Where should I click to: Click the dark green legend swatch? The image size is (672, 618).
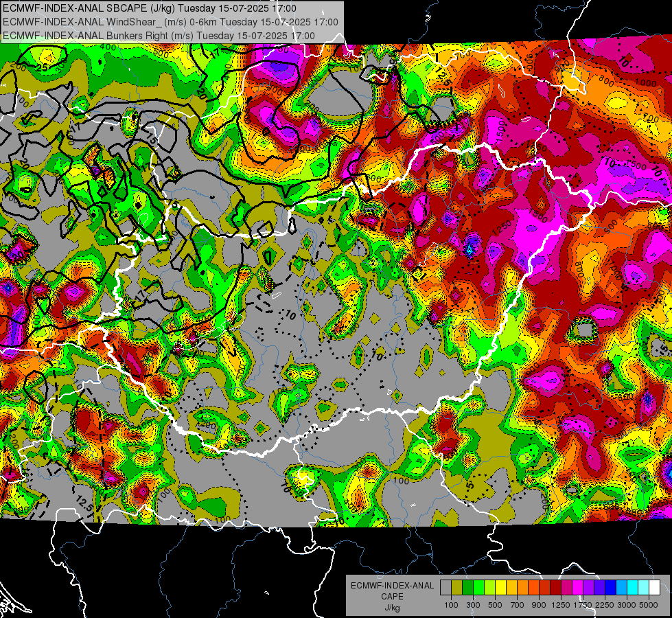click(467, 588)
